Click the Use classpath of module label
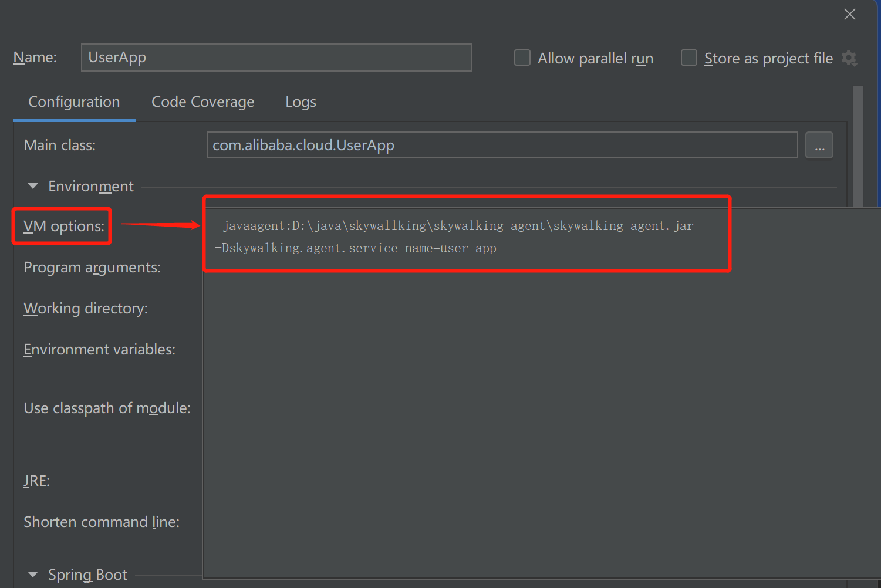Image resolution: width=881 pixels, height=588 pixels. tap(107, 408)
